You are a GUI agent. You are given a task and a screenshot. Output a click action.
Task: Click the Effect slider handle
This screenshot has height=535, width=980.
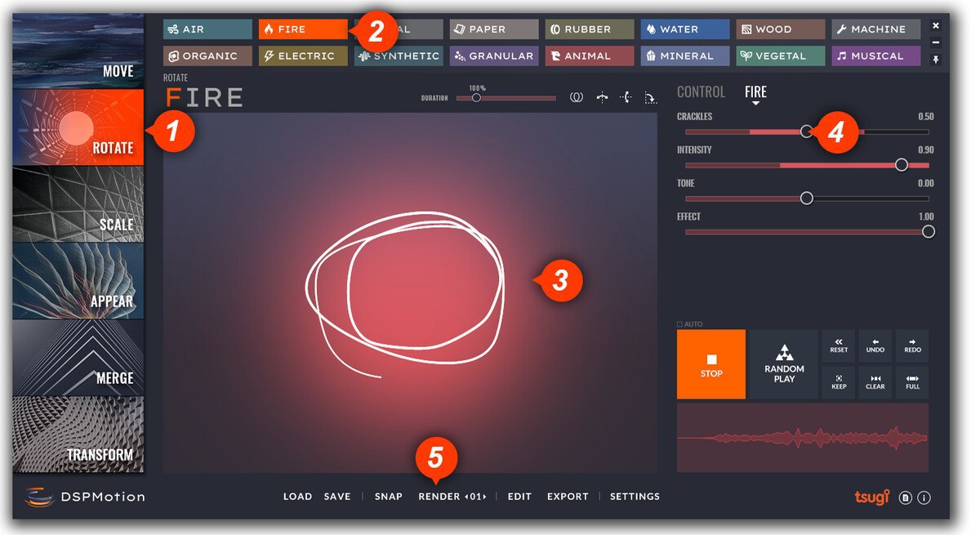[x=928, y=232]
